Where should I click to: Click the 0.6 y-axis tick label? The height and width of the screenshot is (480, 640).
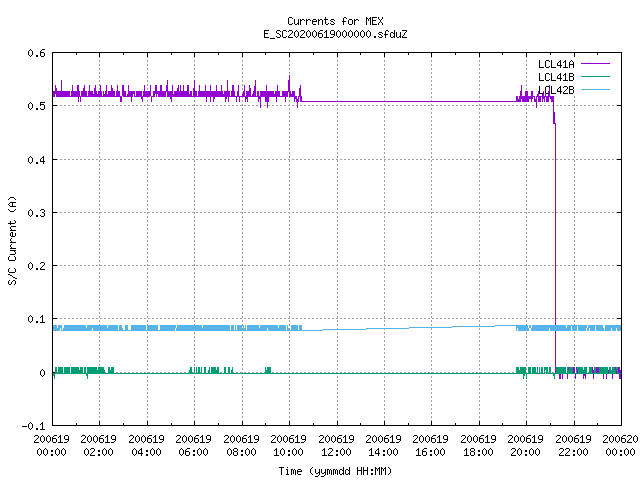click(x=37, y=53)
